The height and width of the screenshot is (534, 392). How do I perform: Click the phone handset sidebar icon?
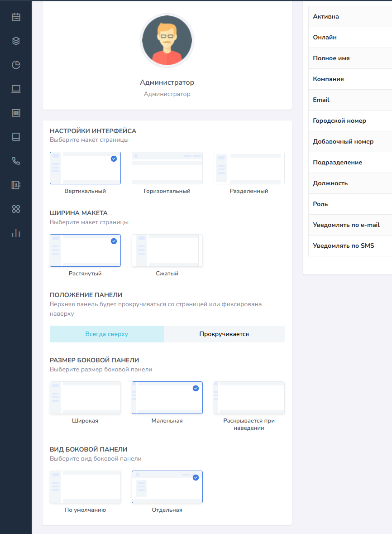coord(16,161)
